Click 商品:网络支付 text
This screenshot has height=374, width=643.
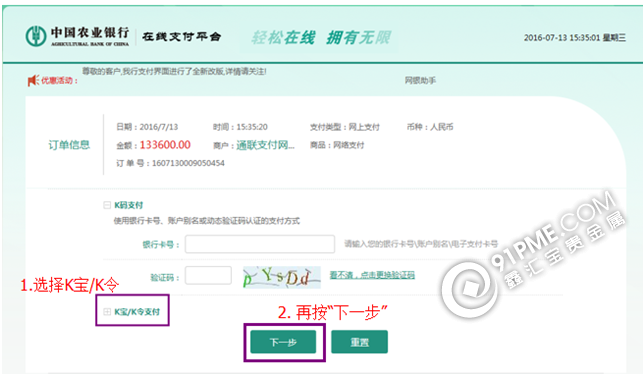click(337, 145)
